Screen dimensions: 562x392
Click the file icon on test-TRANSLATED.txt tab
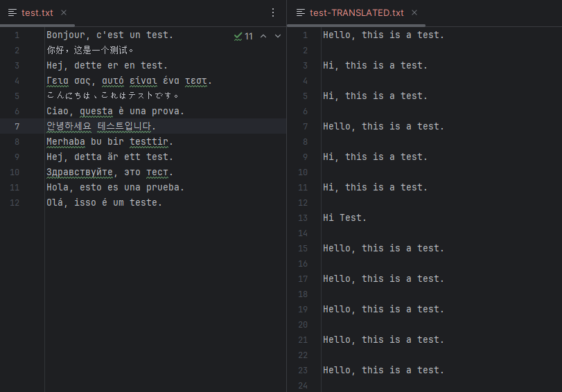pyautogui.click(x=301, y=12)
